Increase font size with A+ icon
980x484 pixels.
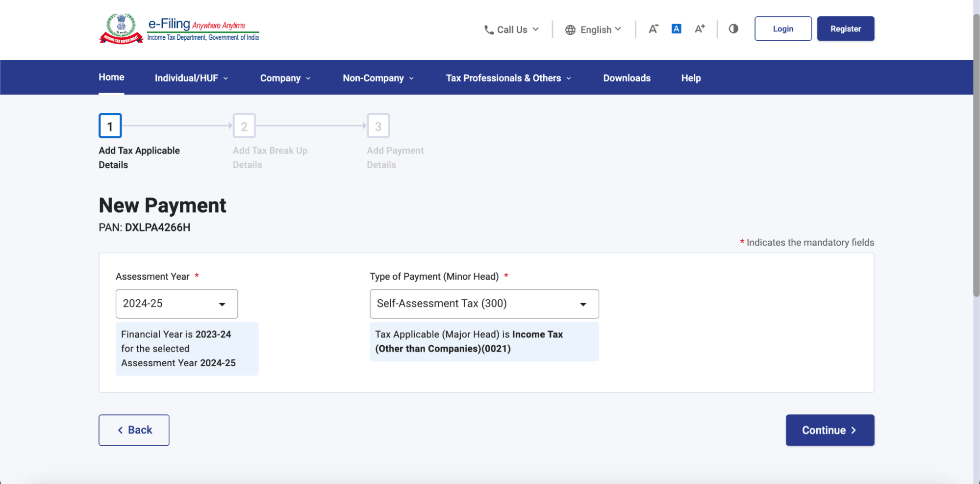(x=700, y=29)
